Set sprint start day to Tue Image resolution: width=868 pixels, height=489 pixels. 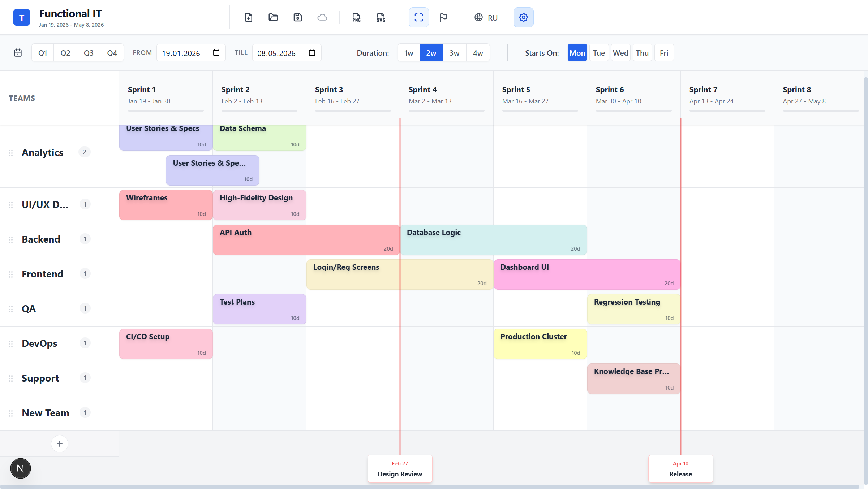pyautogui.click(x=599, y=53)
